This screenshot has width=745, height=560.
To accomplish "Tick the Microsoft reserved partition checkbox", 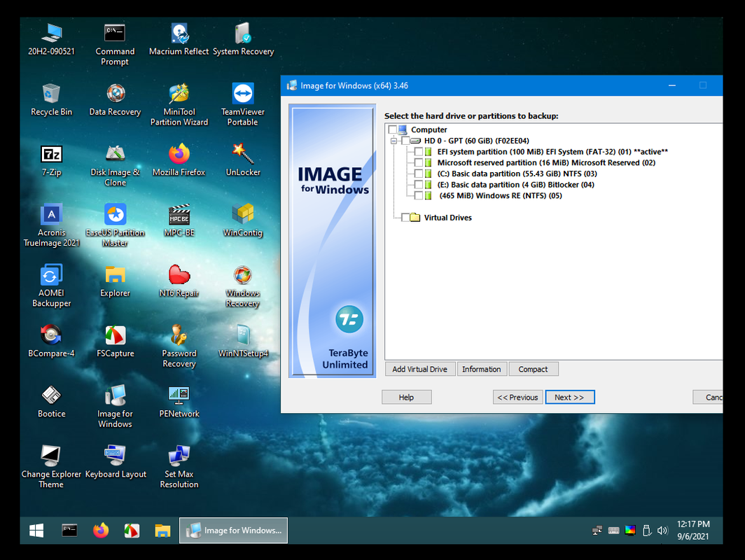I will click(419, 162).
